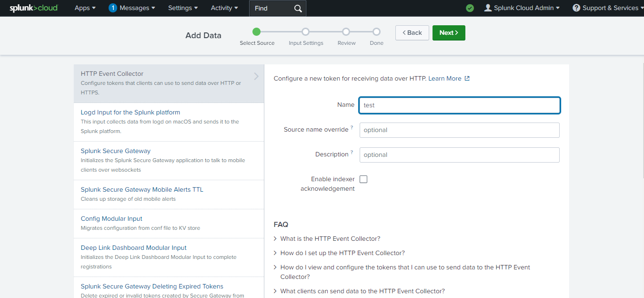644x298 pixels.
Task: Click the magnifier icon in the Find bar
Action: tap(298, 8)
